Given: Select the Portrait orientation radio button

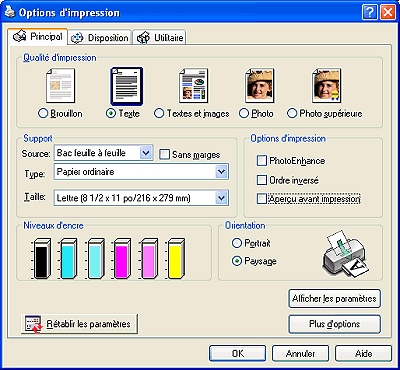Looking at the screenshot, I should point(237,243).
